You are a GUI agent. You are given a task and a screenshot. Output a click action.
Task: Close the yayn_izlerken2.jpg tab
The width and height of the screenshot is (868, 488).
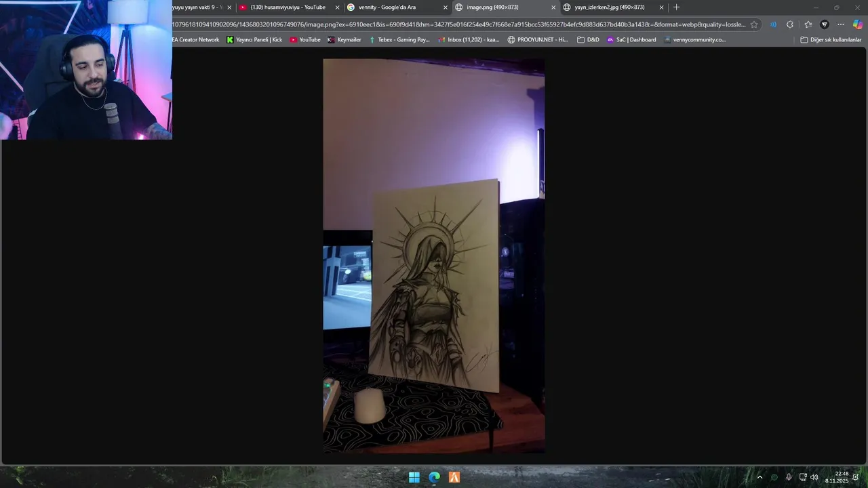coord(661,7)
